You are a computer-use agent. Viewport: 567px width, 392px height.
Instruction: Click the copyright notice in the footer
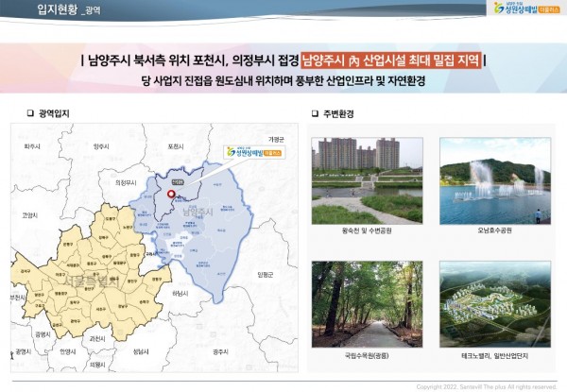point(487,386)
